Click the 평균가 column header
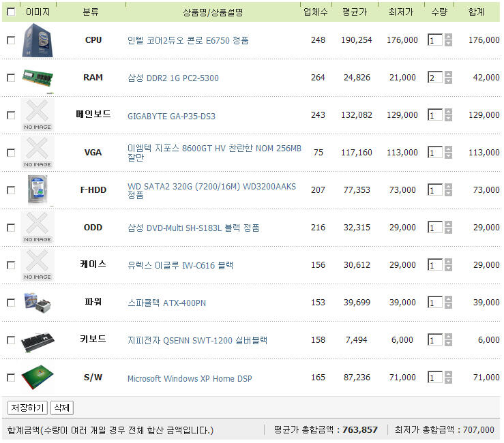Image resolution: width=504 pixels, height=443 pixels. [x=355, y=12]
